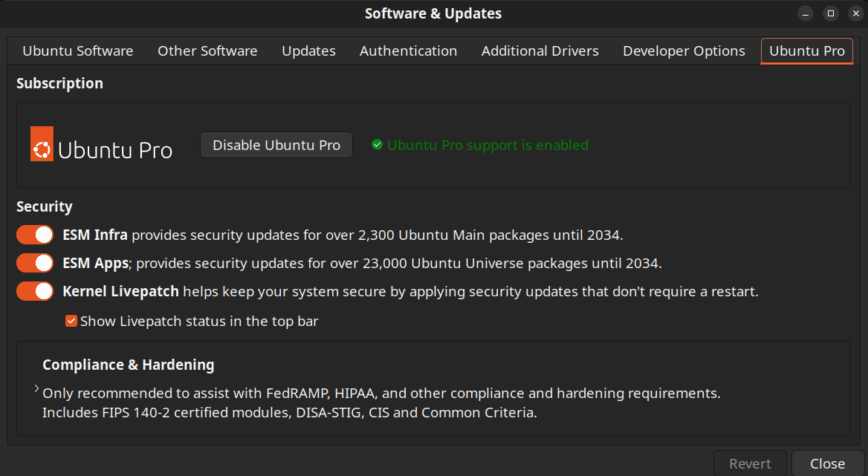Click the Ubuntu Pro logo icon
Viewport: 868px width, 476px height.
coord(42,146)
